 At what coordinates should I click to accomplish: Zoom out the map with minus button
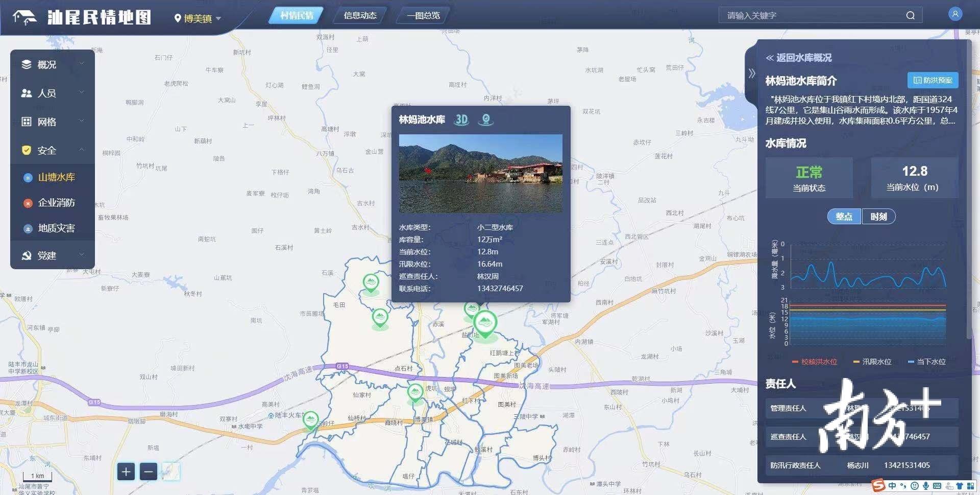click(149, 472)
